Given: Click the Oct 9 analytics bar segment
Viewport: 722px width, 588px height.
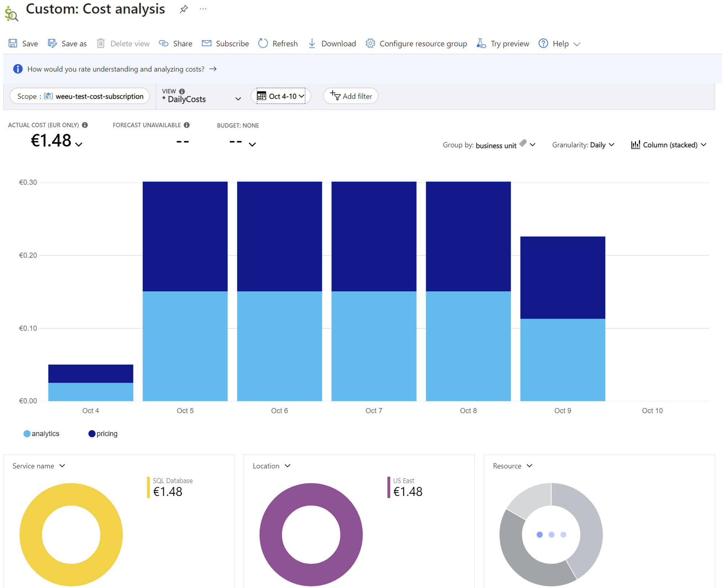Looking at the screenshot, I should (x=562, y=360).
